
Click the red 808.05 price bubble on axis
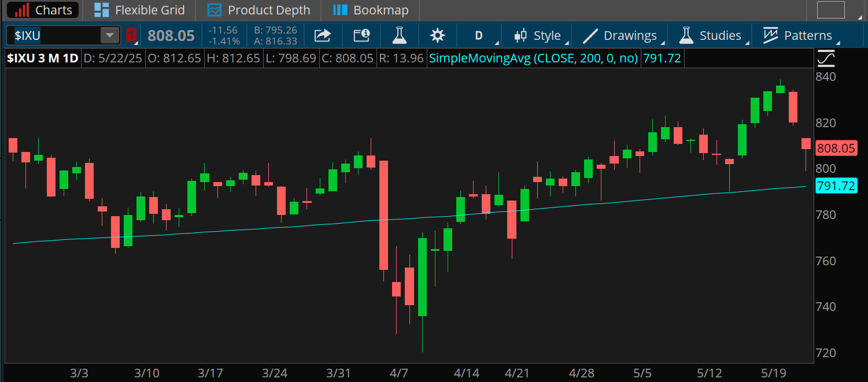(x=836, y=149)
